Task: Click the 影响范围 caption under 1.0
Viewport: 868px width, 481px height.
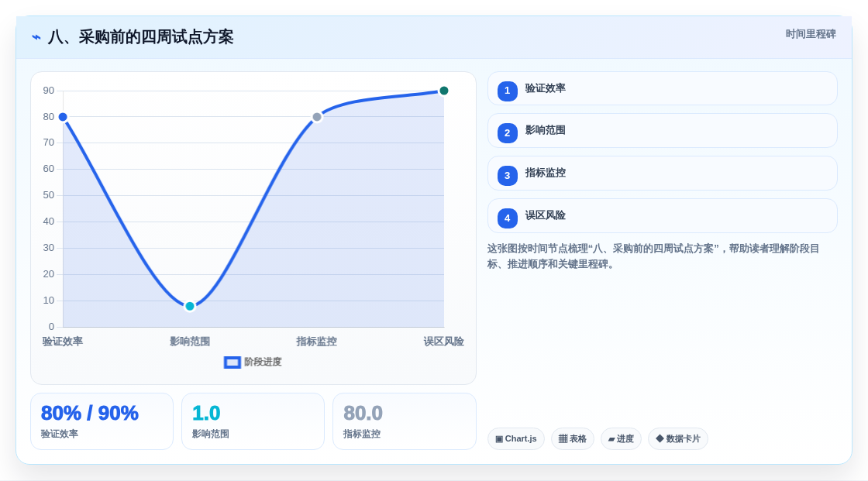Action: (x=210, y=434)
